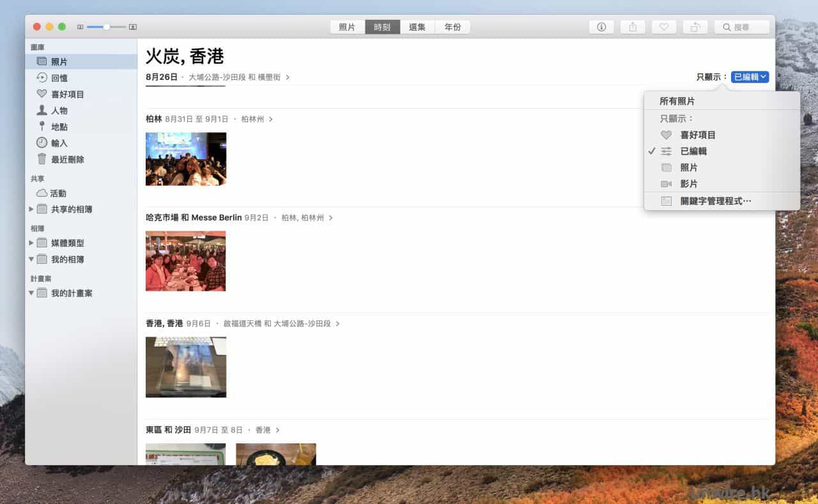Image resolution: width=818 pixels, height=504 pixels.
Task: Select 已編輯 checked filter option
Action: point(693,151)
